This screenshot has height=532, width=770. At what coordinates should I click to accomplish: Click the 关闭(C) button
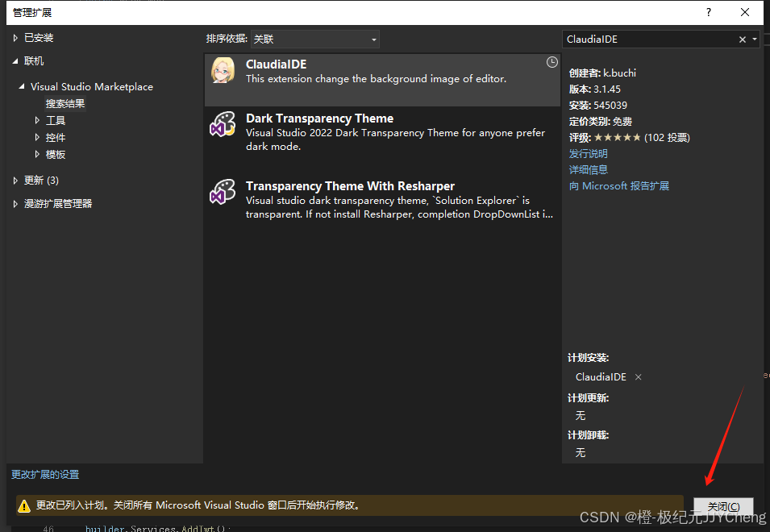(x=723, y=506)
